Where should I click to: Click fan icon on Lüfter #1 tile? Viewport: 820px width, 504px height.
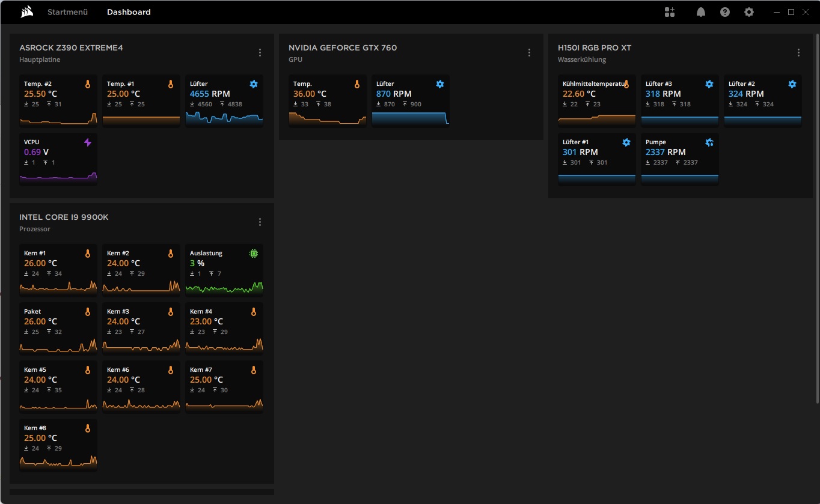[x=626, y=142]
